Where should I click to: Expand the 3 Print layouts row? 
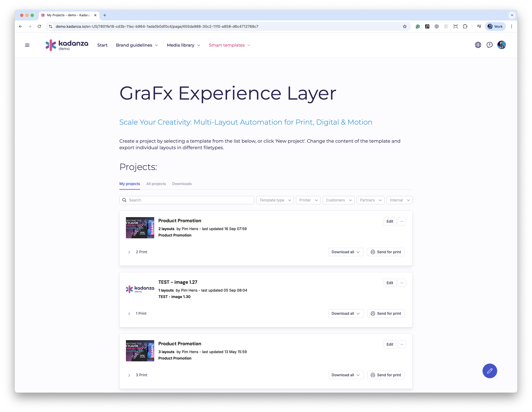click(129, 375)
